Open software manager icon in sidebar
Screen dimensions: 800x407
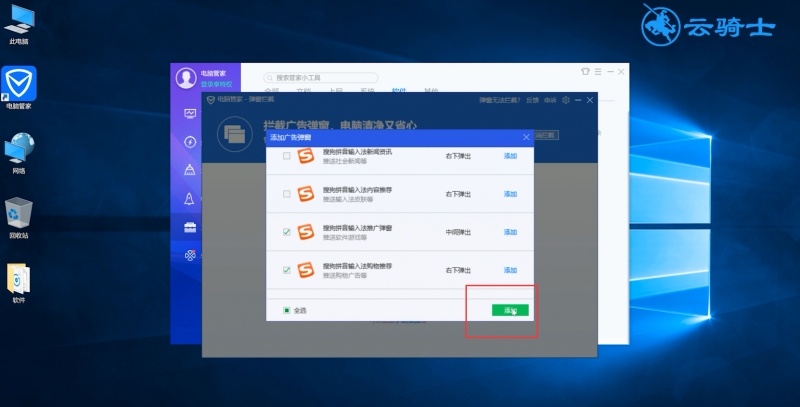(190, 256)
